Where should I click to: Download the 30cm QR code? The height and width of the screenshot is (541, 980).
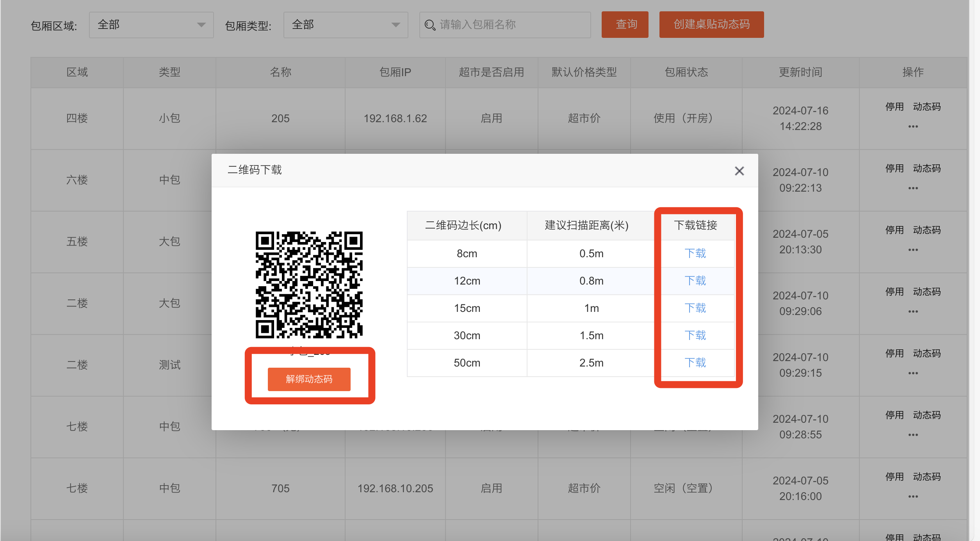[x=695, y=335]
